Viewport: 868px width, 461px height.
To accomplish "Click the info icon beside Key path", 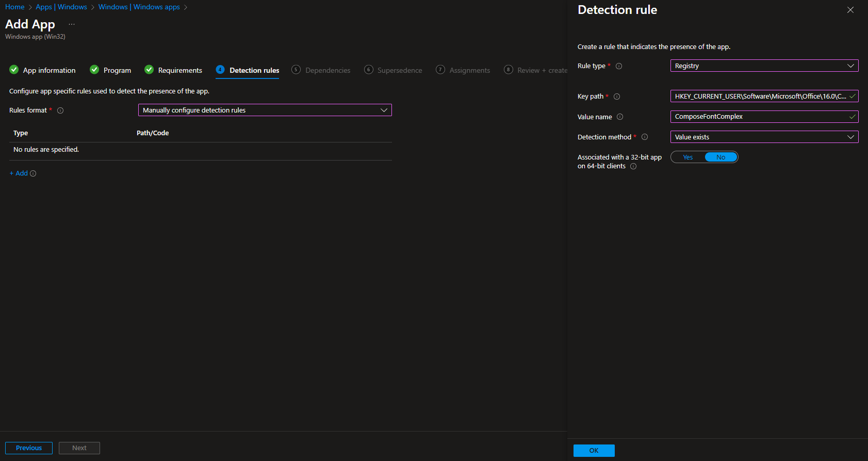I will (617, 97).
